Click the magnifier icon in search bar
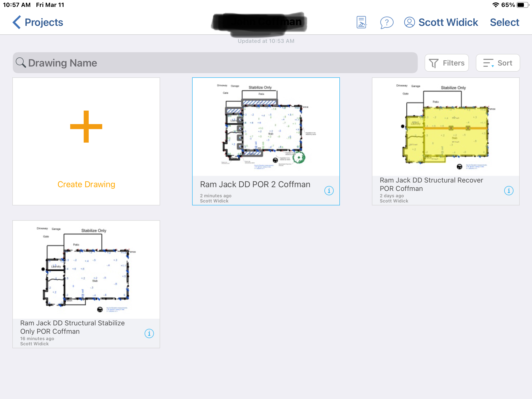The width and height of the screenshot is (532, 399). [x=21, y=63]
